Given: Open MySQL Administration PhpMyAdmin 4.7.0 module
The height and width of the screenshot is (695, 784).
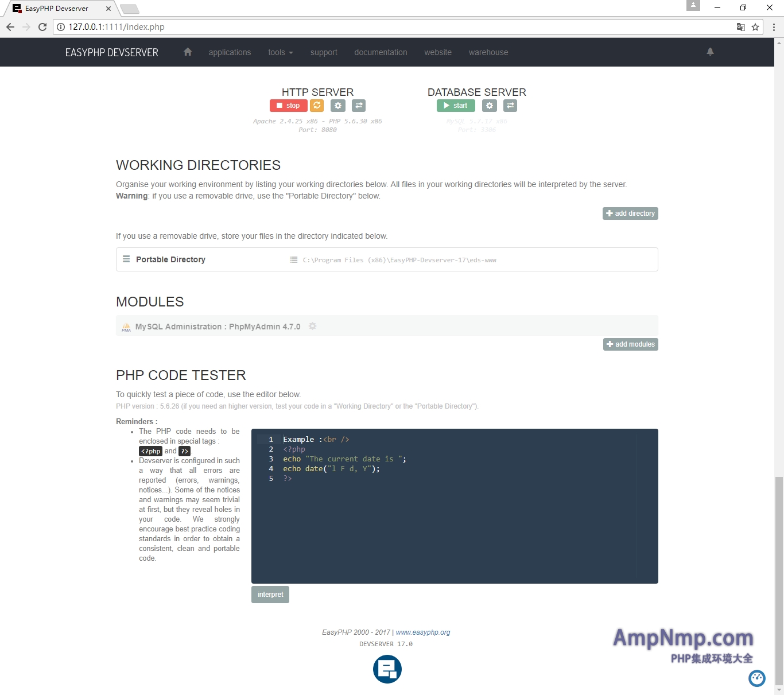Looking at the screenshot, I should 218,327.
